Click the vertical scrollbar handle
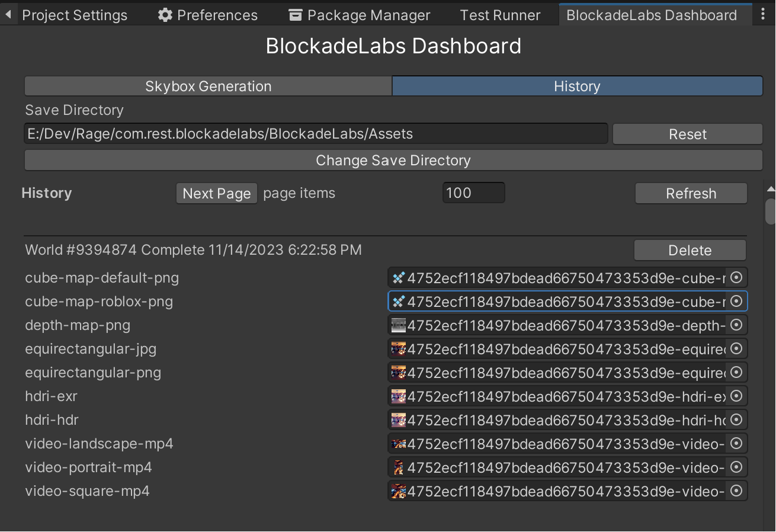The image size is (776, 532). [770, 211]
